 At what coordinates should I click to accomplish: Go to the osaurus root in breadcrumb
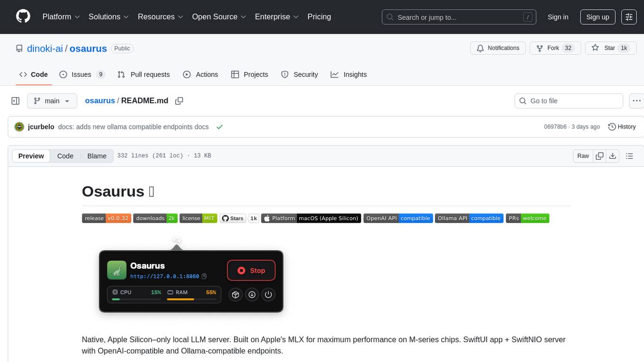point(100,100)
